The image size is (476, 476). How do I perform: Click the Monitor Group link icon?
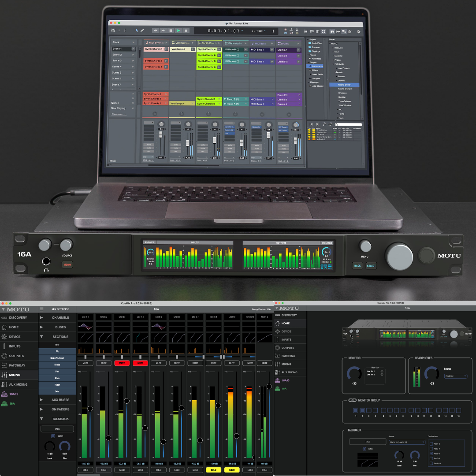352,400
